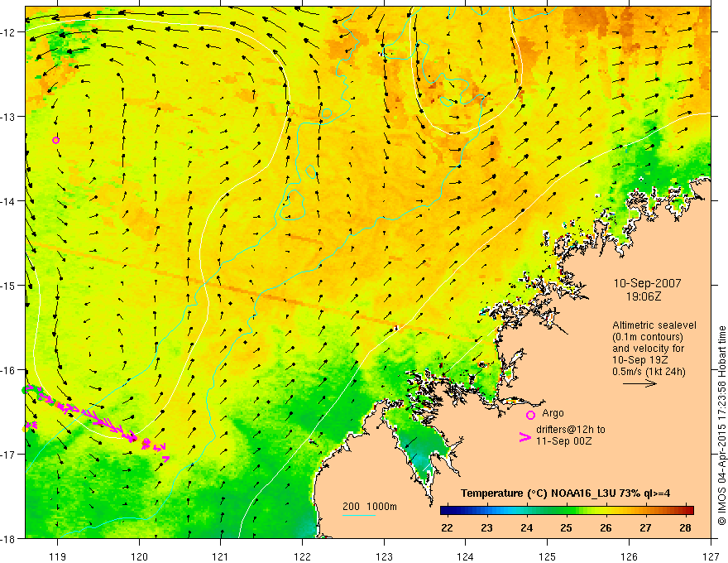
Task: Click the magenta drifters legend arrow symbol
Action: tap(525, 438)
